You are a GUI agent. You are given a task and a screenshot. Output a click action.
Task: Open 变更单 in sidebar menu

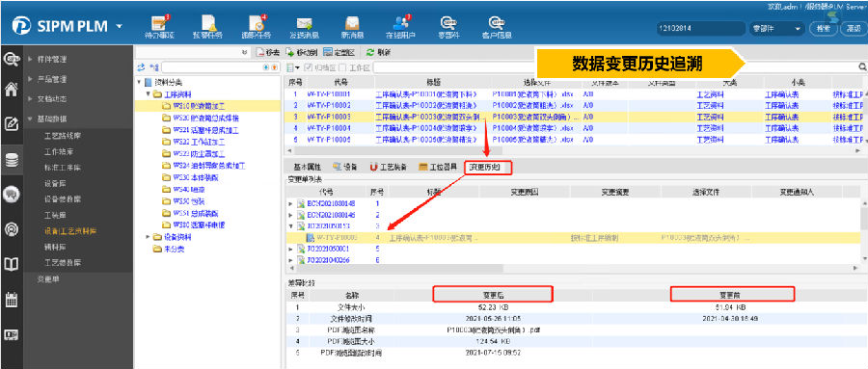(48, 279)
